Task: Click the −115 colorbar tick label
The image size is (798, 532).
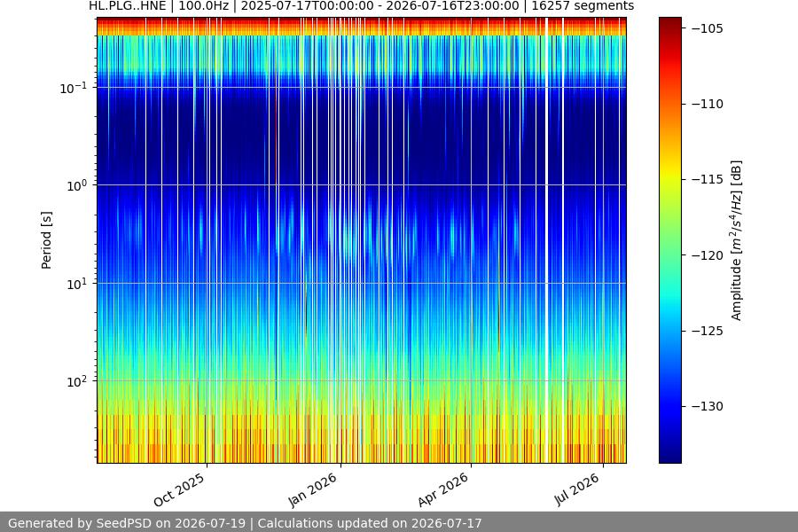Action: point(707,179)
